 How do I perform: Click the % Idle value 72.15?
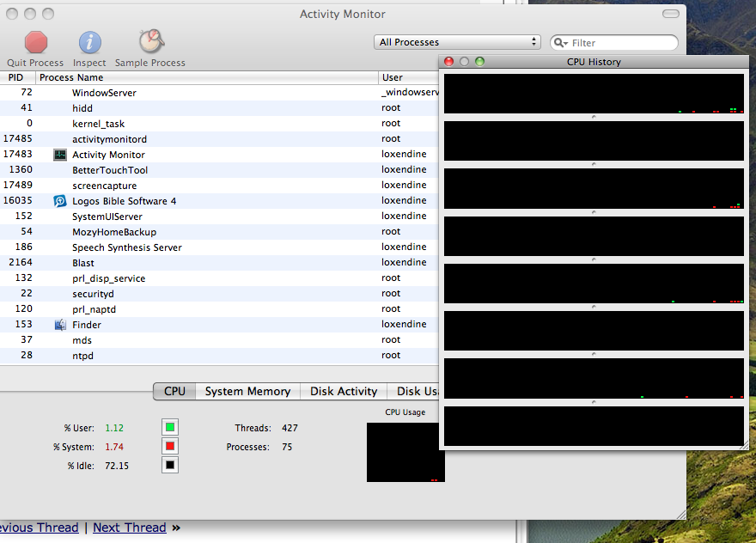click(x=117, y=466)
